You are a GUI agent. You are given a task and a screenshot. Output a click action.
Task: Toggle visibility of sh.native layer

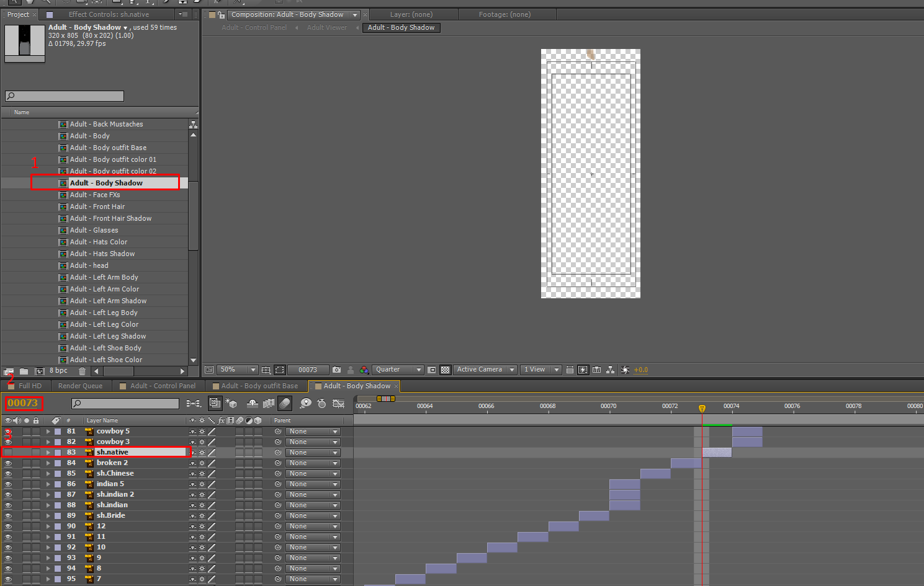click(8, 453)
